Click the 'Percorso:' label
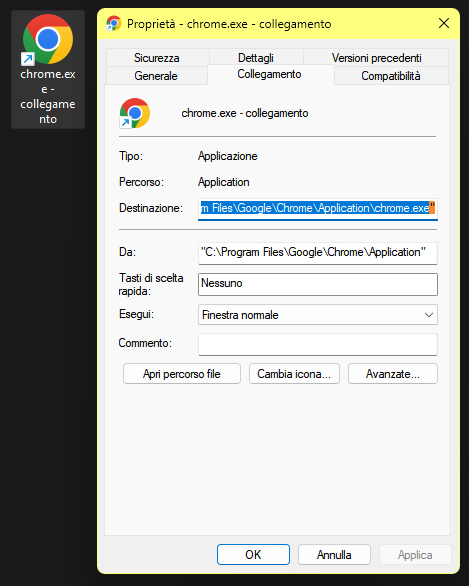 pos(141,182)
